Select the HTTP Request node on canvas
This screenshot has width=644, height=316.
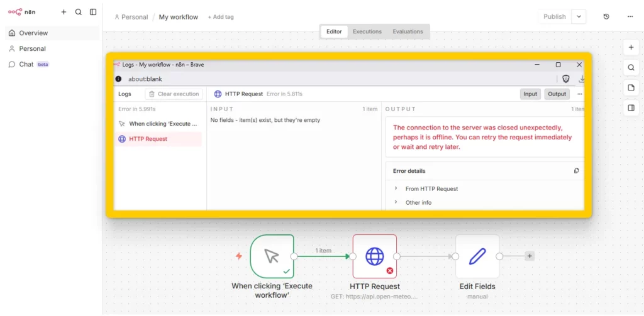(375, 256)
